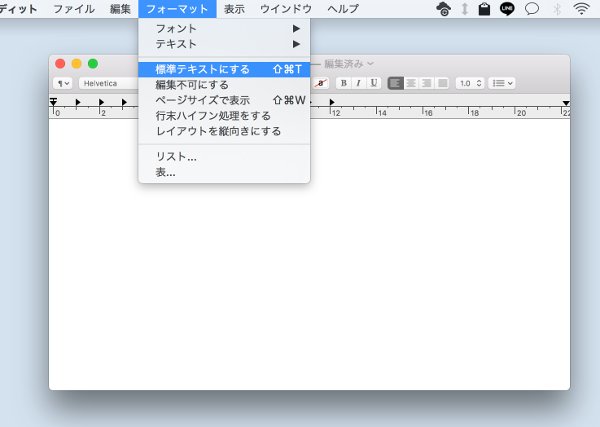Align text left
This screenshot has width=600, height=427.
pos(396,83)
